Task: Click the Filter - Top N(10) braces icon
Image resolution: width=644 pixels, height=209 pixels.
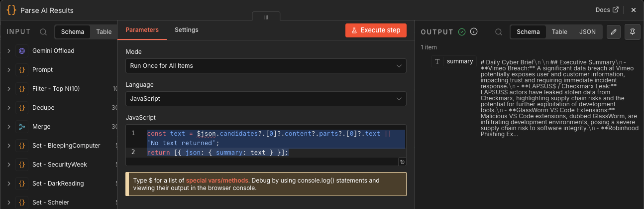Action: pyautogui.click(x=21, y=89)
